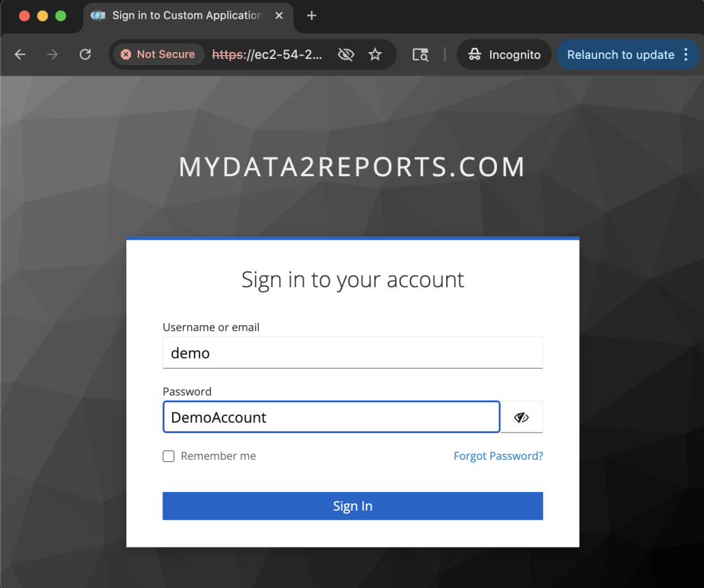Close the Sign in to Custom Application tab
704x588 pixels.
tap(279, 16)
